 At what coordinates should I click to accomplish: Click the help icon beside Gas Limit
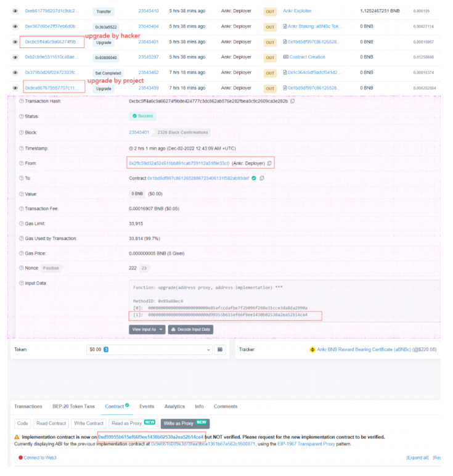coord(22,223)
